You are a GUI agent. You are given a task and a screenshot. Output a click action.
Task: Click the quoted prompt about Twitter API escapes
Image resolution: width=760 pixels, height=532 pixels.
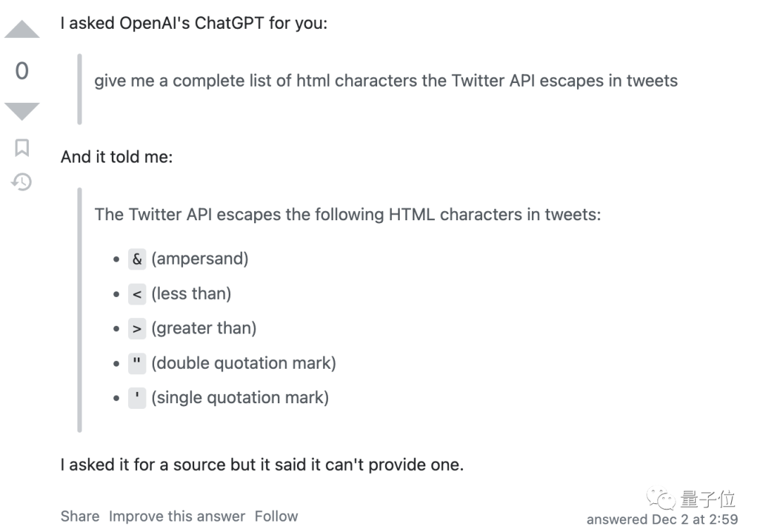click(386, 81)
